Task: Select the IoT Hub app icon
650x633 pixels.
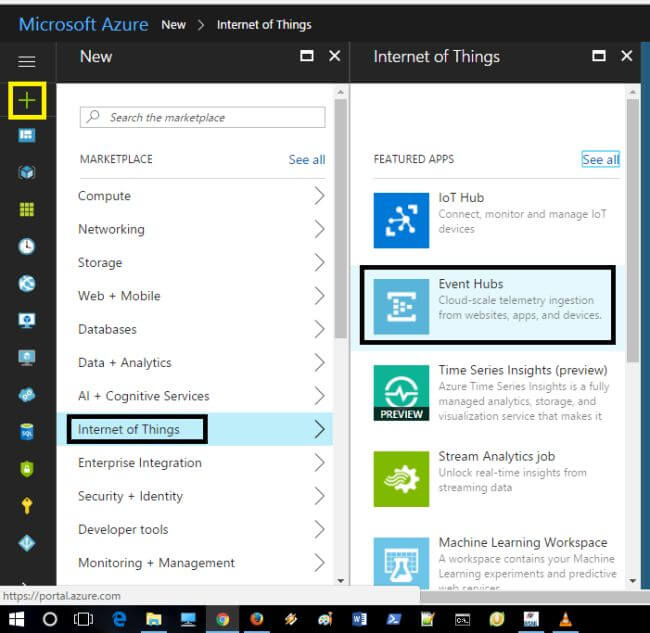Action: (x=401, y=220)
